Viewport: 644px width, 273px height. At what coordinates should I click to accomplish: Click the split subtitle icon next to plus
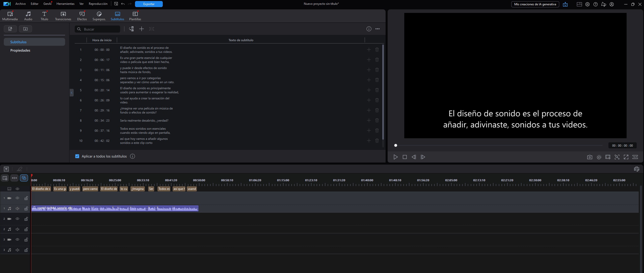tap(151, 29)
